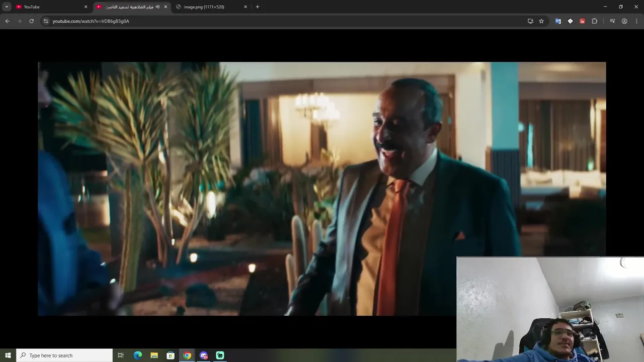Go forward with the disabled forward arrow
Image resolution: width=644 pixels, height=362 pixels.
19,21
